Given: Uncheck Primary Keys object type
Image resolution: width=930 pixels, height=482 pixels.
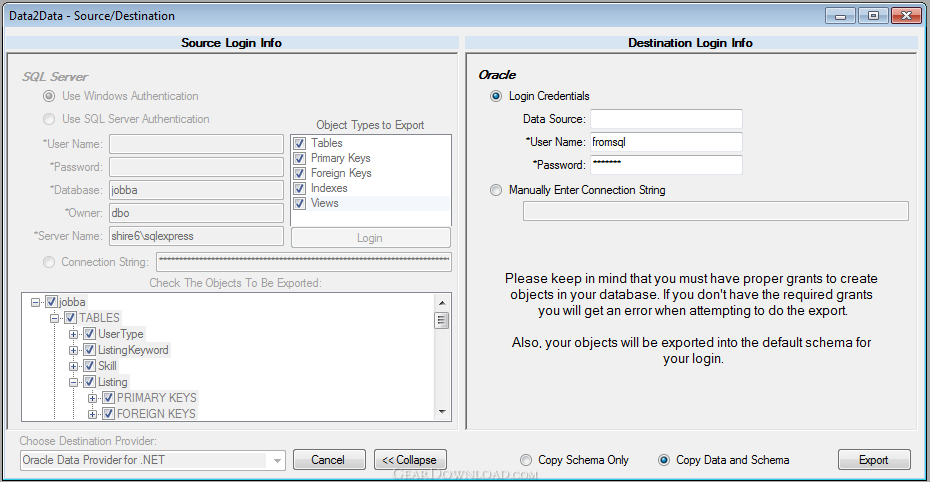Looking at the screenshot, I should pos(300,158).
